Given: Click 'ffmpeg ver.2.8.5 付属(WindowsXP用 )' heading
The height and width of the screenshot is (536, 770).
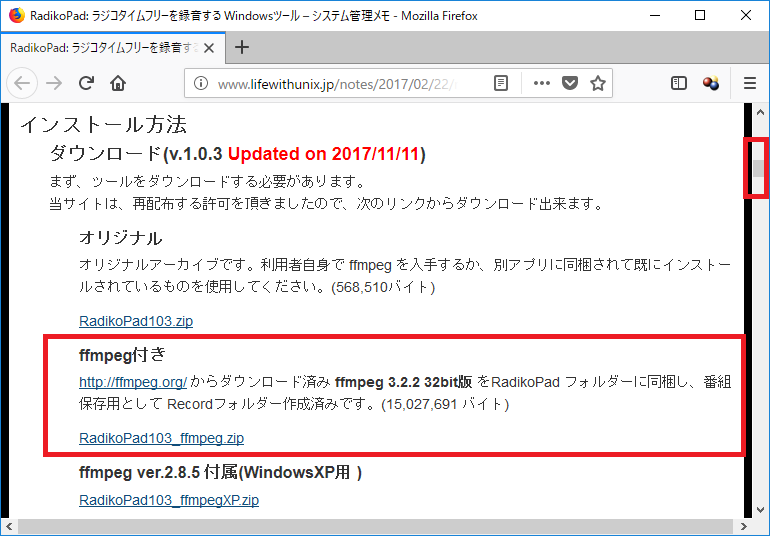Looking at the screenshot, I should (220, 472).
